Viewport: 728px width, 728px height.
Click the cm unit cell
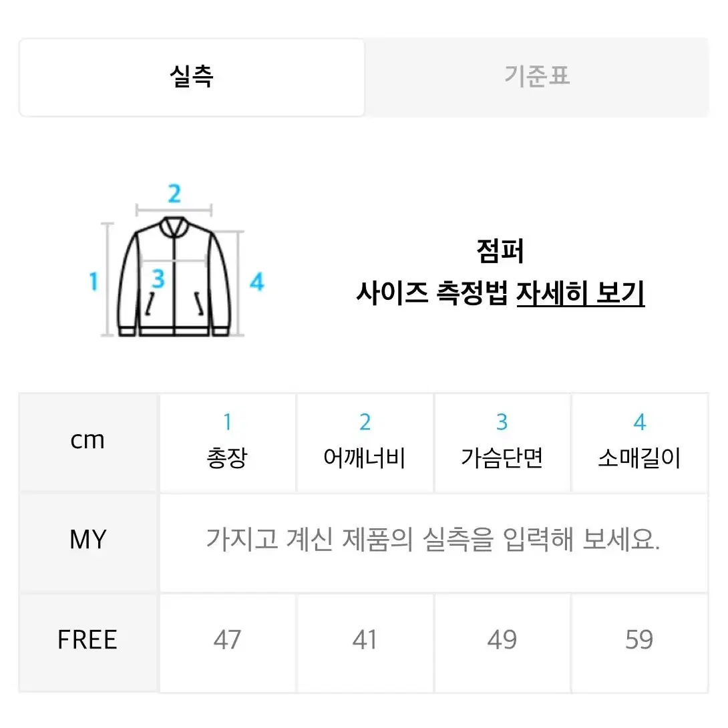coord(87,442)
